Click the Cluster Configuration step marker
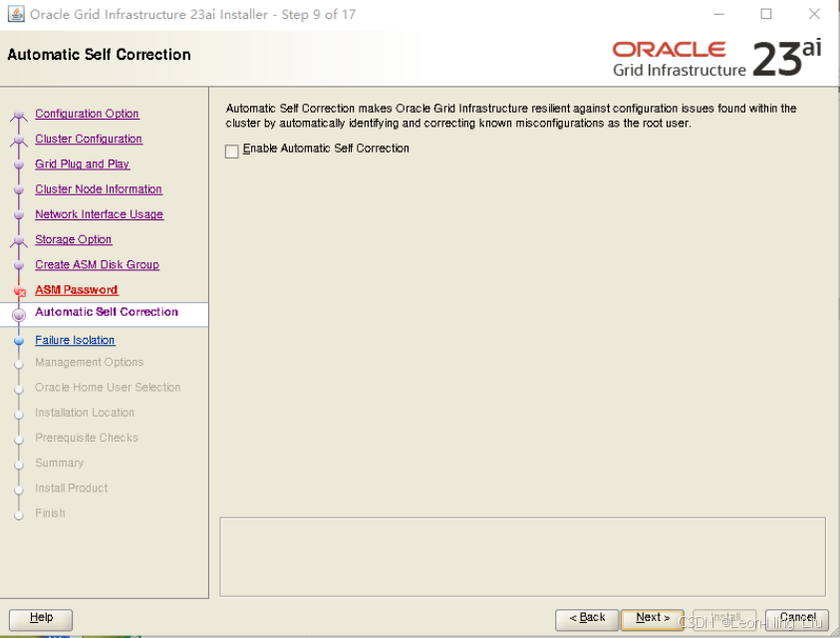840x638 pixels. (19, 140)
